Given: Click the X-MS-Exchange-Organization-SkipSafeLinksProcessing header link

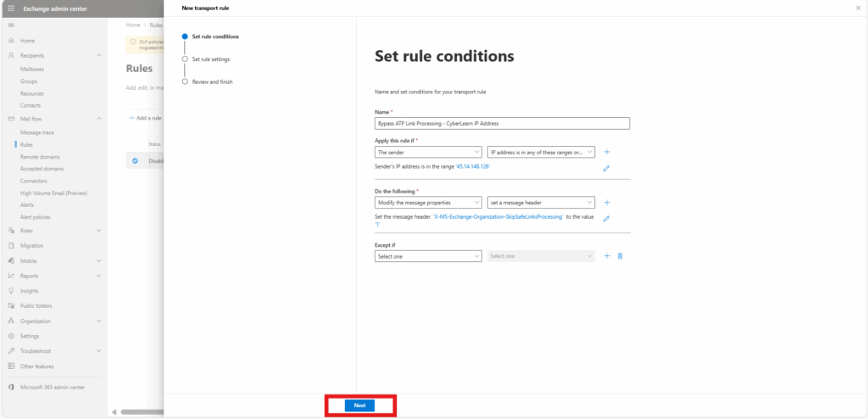Looking at the screenshot, I should (498, 217).
